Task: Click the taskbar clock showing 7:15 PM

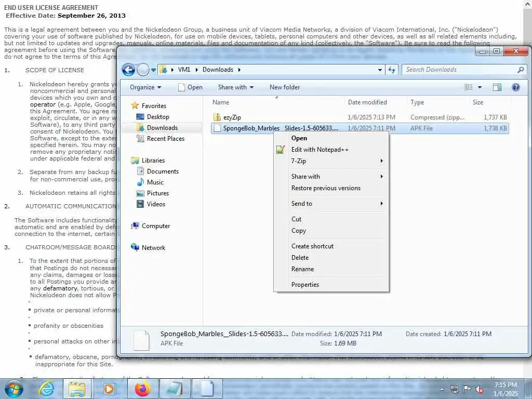Action: point(506,389)
